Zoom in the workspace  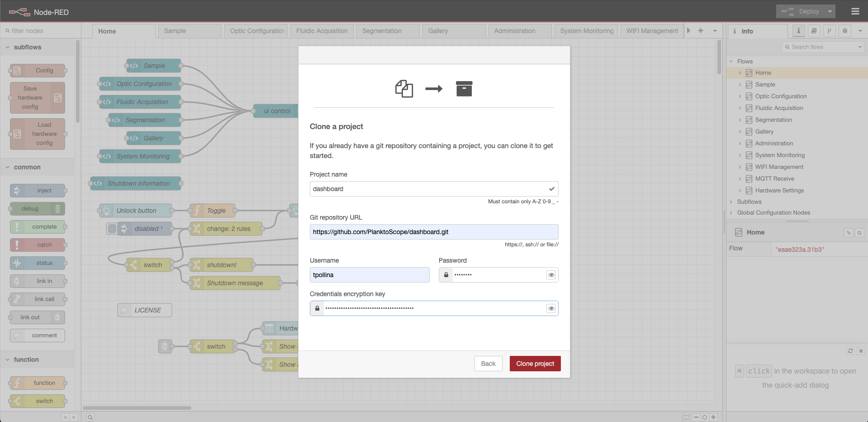[x=713, y=417]
